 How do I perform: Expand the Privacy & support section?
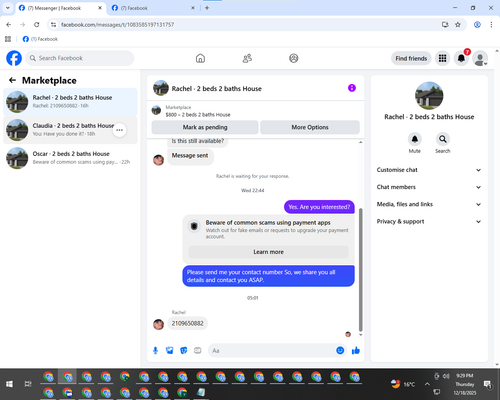[x=429, y=222]
